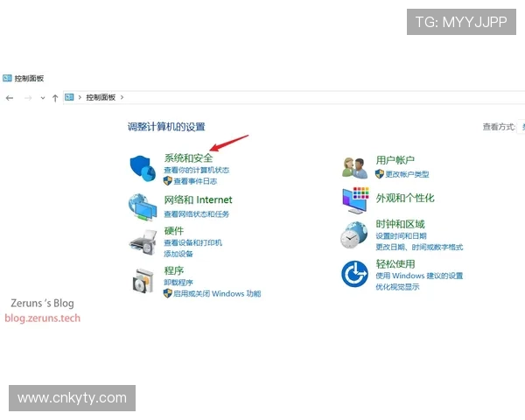Click 更改帐户类型 link
Image resolution: width=525 pixels, height=420 pixels.
[x=407, y=174]
